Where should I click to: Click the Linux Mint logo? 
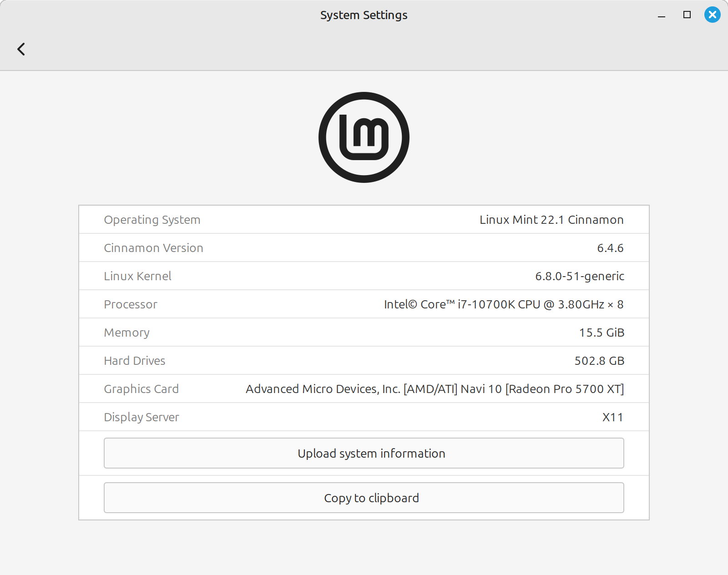(x=364, y=137)
